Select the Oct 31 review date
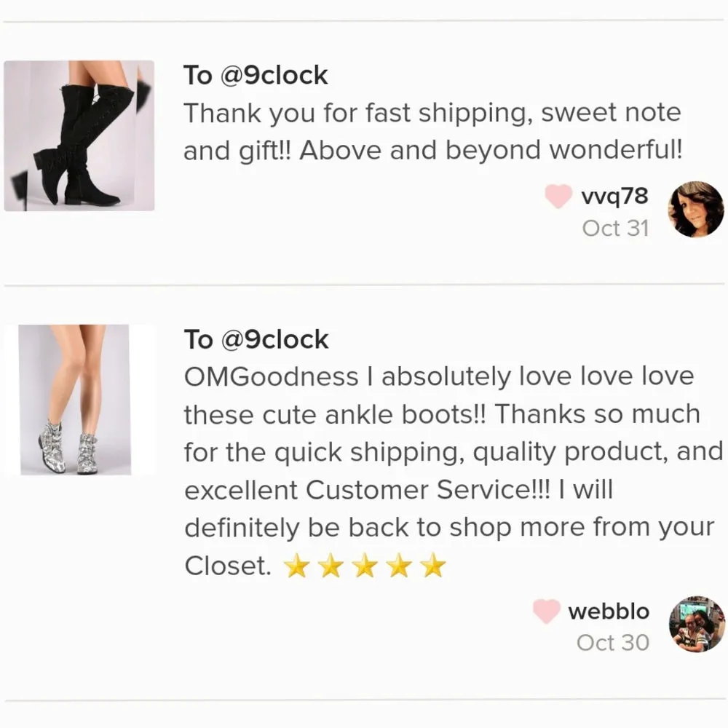728x728 pixels. 615,228
